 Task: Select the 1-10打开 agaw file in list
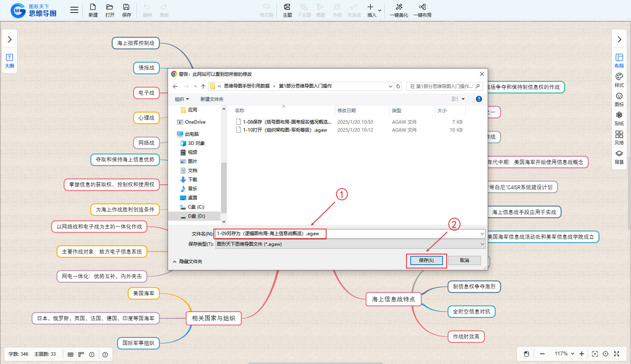click(x=284, y=130)
